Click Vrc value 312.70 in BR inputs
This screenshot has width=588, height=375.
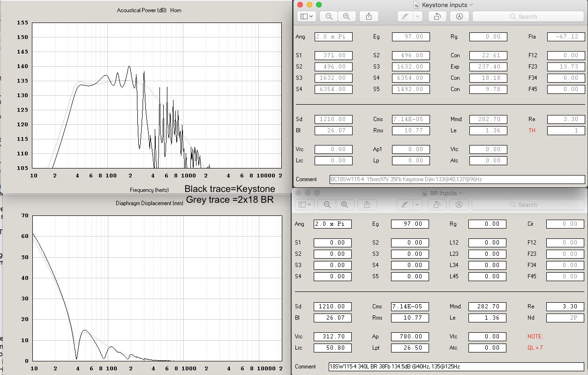tap(332, 337)
